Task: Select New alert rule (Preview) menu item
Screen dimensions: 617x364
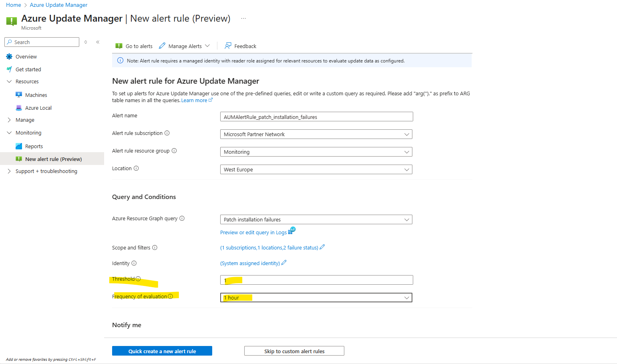Action: click(52, 159)
